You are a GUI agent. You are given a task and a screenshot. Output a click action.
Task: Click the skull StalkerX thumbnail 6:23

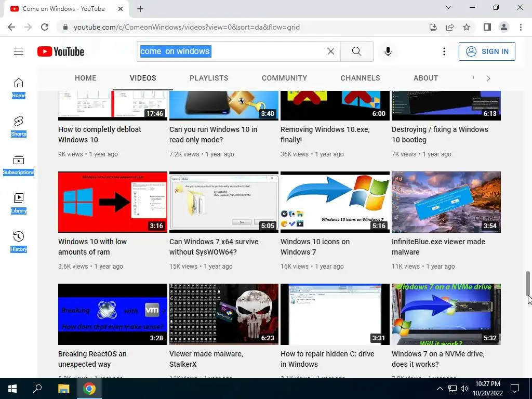click(x=223, y=314)
